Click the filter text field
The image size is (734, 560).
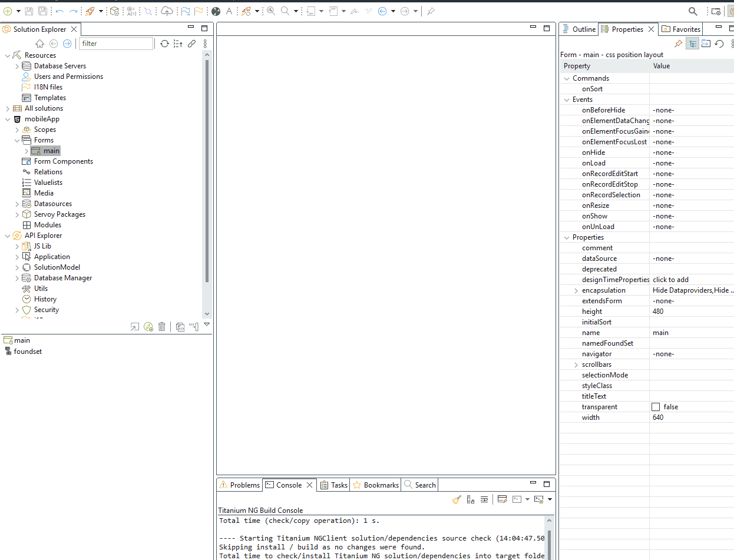point(116,44)
